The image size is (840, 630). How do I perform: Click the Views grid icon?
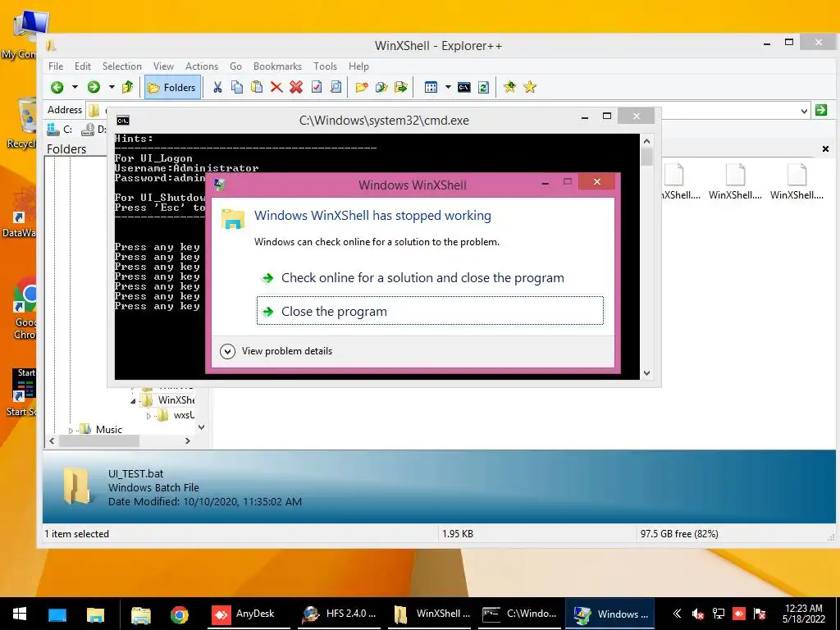point(431,87)
